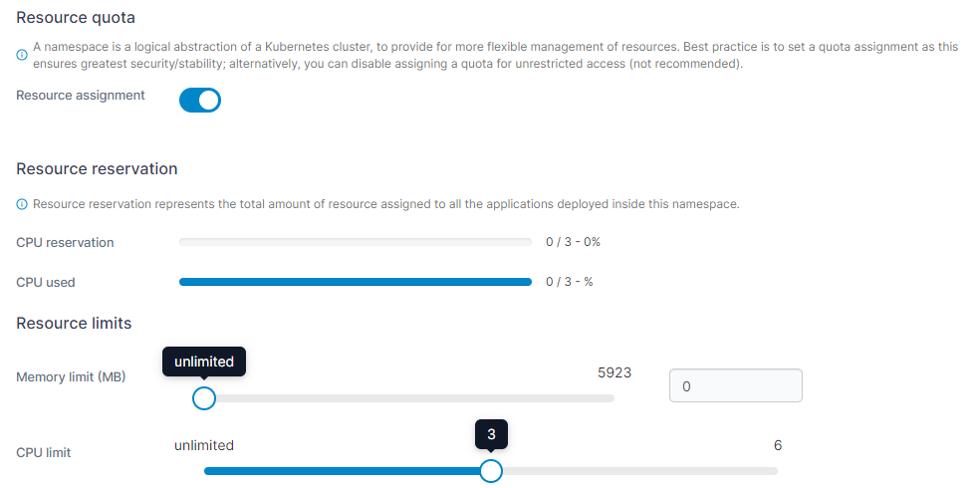Screen dimensions: 980x488
Task: Click the "0 / 3 - 0%" CPU reservation value
Action: click(573, 242)
